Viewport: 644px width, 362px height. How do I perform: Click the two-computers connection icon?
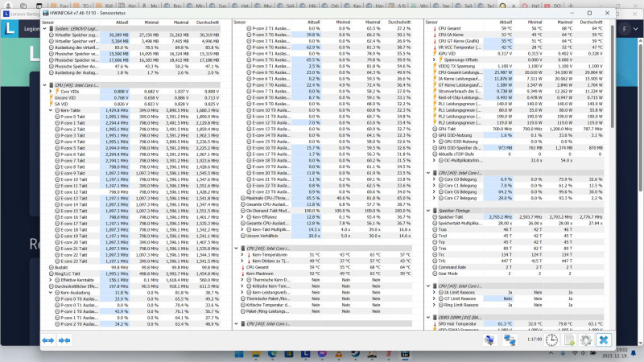pos(510,339)
